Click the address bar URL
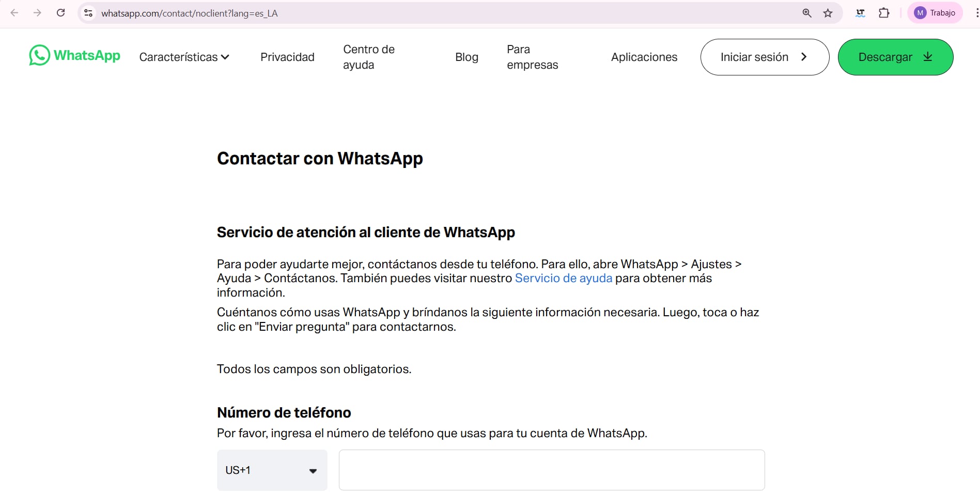Screen dimensions: 980x493 click(x=190, y=13)
